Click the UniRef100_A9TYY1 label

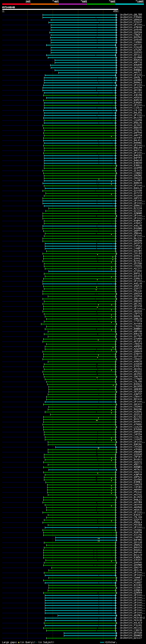[131, 45]
